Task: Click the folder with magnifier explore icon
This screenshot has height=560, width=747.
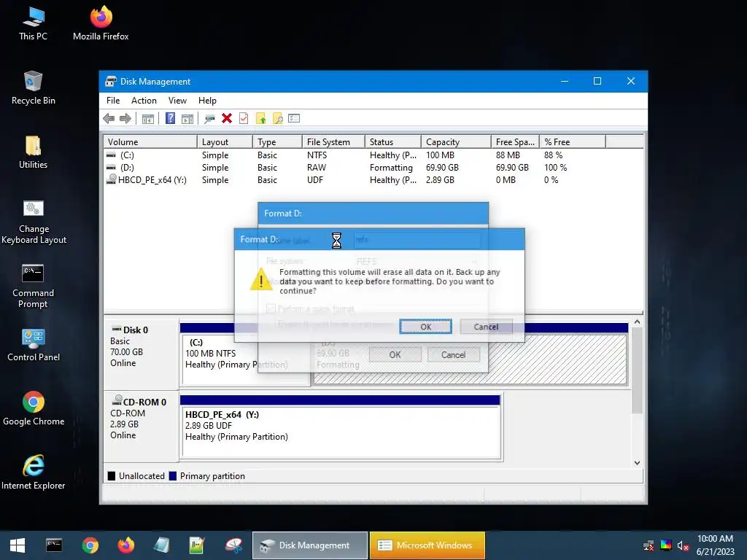Action: coord(278,119)
